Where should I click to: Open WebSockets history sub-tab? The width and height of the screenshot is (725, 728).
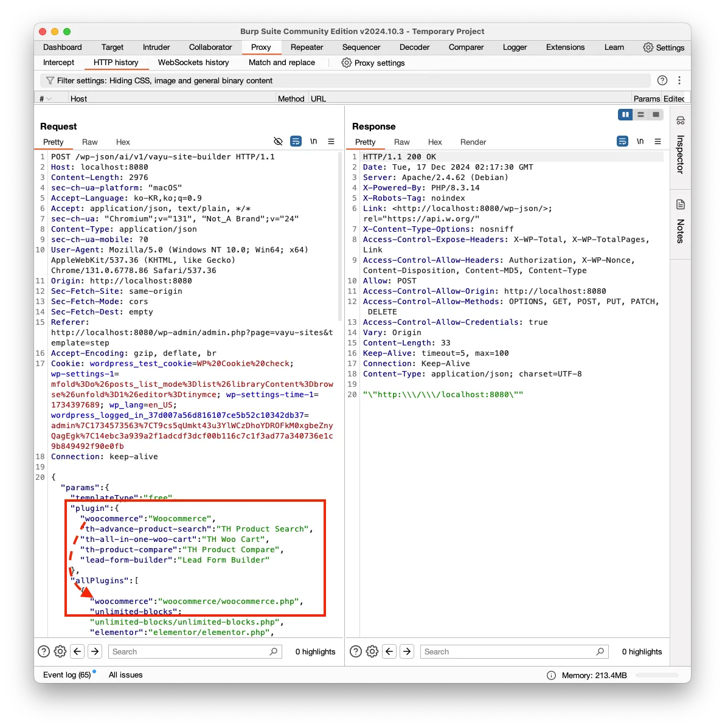pyautogui.click(x=193, y=62)
